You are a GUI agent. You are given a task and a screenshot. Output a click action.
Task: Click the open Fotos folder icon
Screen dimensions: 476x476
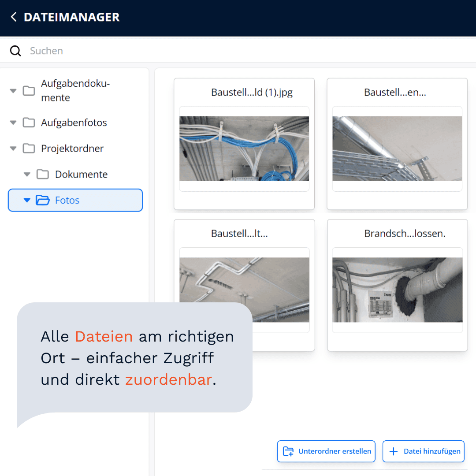click(x=43, y=201)
